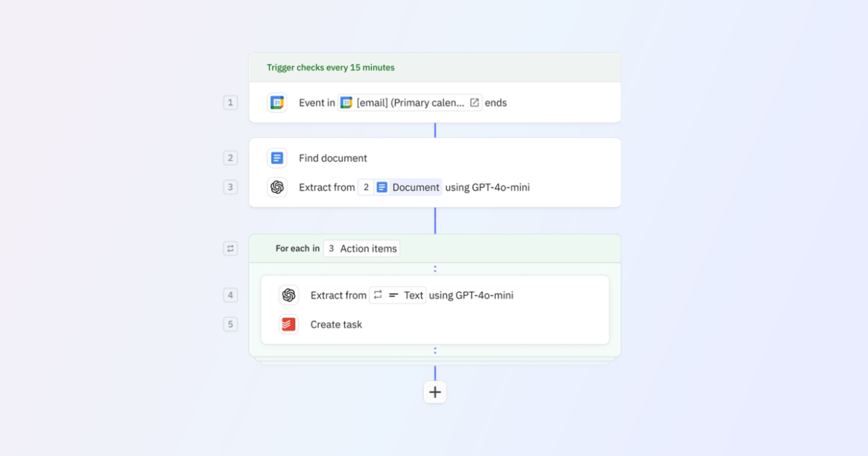This screenshot has width=868, height=456.
Task: Select the step 5 number badge
Action: tap(230, 324)
